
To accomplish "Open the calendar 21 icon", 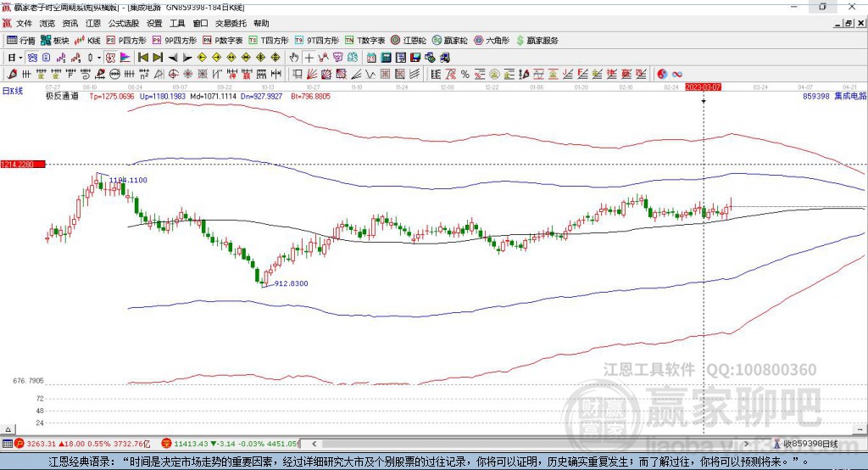I will click(x=371, y=58).
